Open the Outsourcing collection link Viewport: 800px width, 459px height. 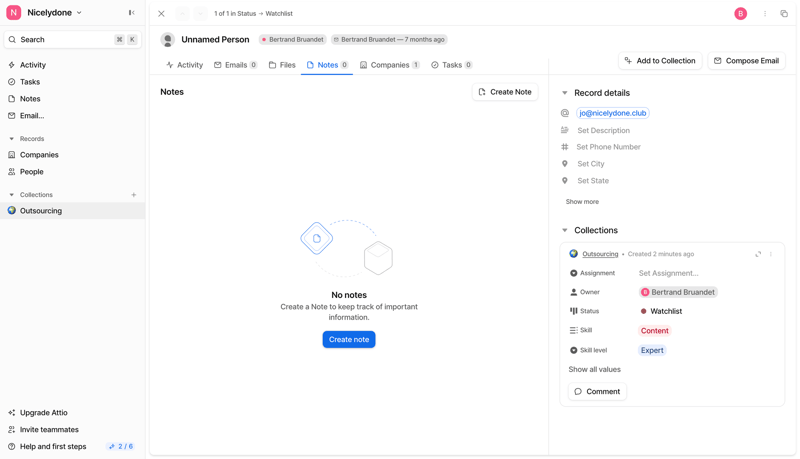(x=600, y=254)
